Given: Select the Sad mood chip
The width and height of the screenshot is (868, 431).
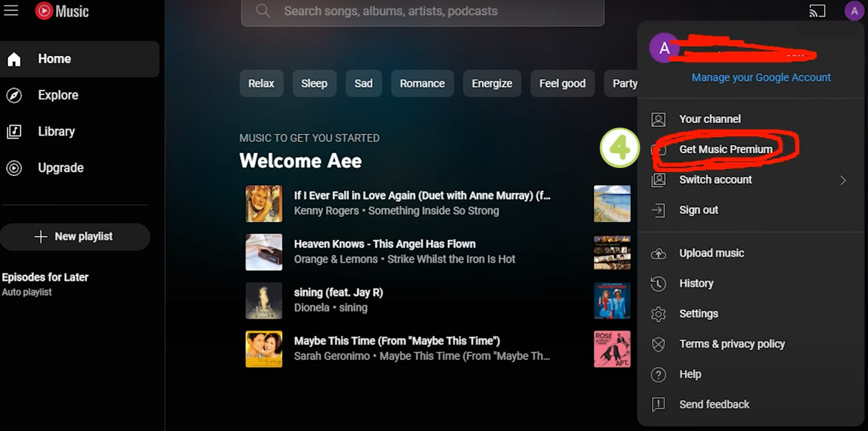Looking at the screenshot, I should pyautogui.click(x=364, y=83).
